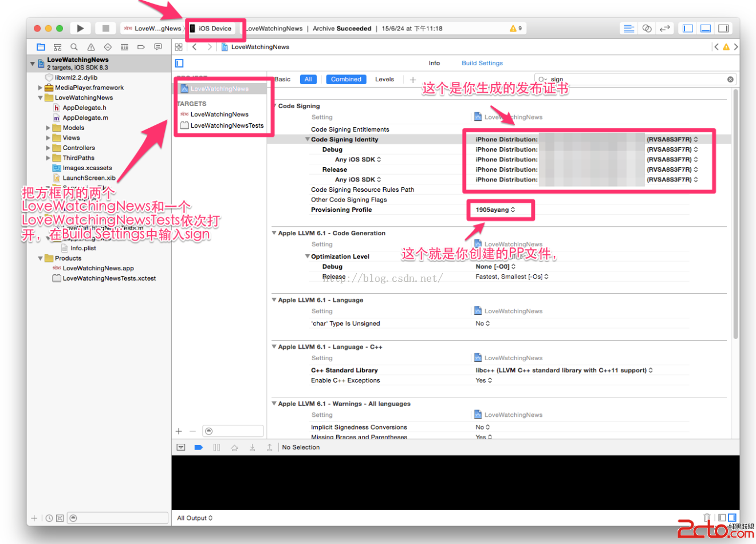Open the Provisioning Profile 1905ayang dropdown
This screenshot has height=544, width=756.
(495, 210)
